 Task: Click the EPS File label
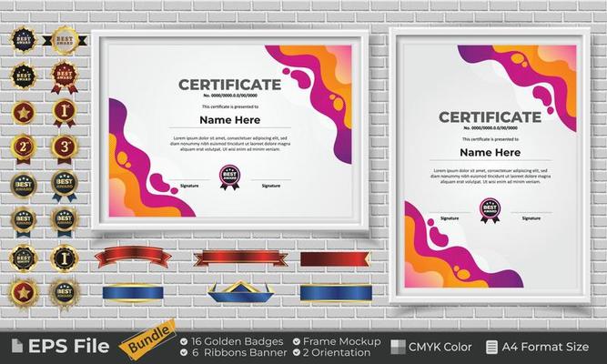tap(69, 346)
